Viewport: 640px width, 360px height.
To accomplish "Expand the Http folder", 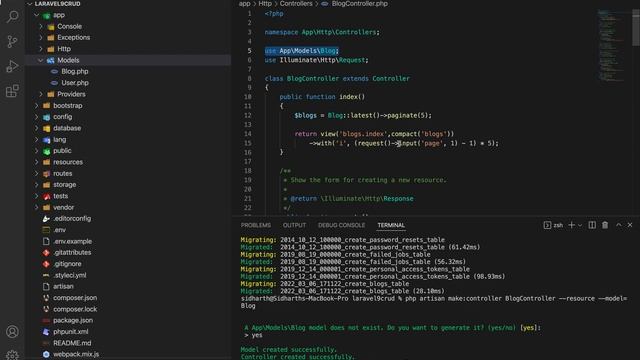I will tap(64, 49).
